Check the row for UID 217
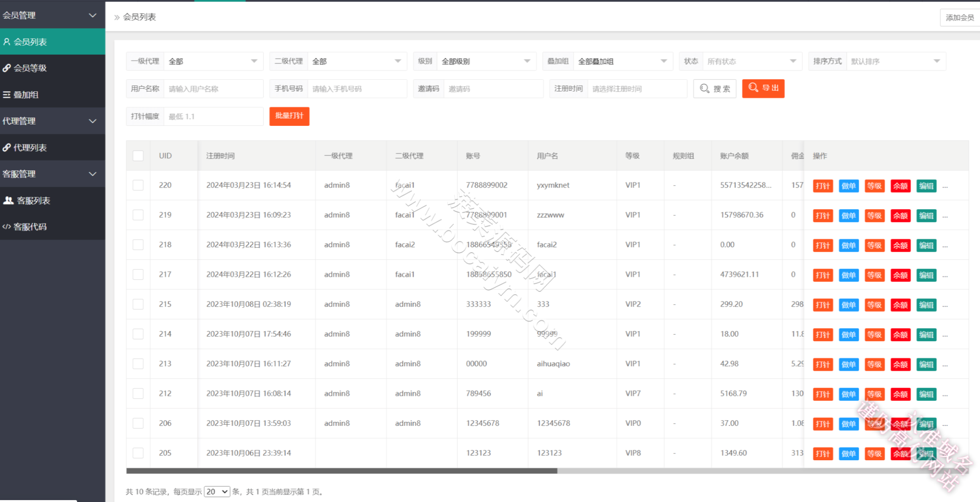Image resolution: width=980 pixels, height=502 pixels. [138, 275]
